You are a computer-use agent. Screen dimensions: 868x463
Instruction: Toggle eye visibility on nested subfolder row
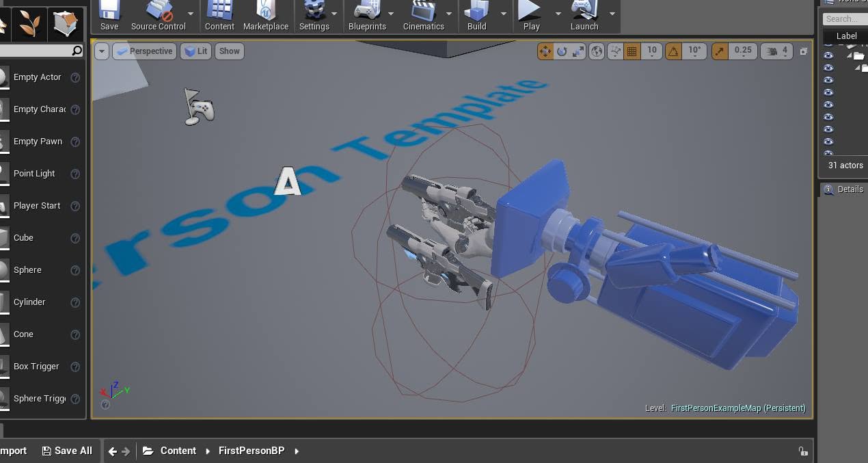[828, 68]
